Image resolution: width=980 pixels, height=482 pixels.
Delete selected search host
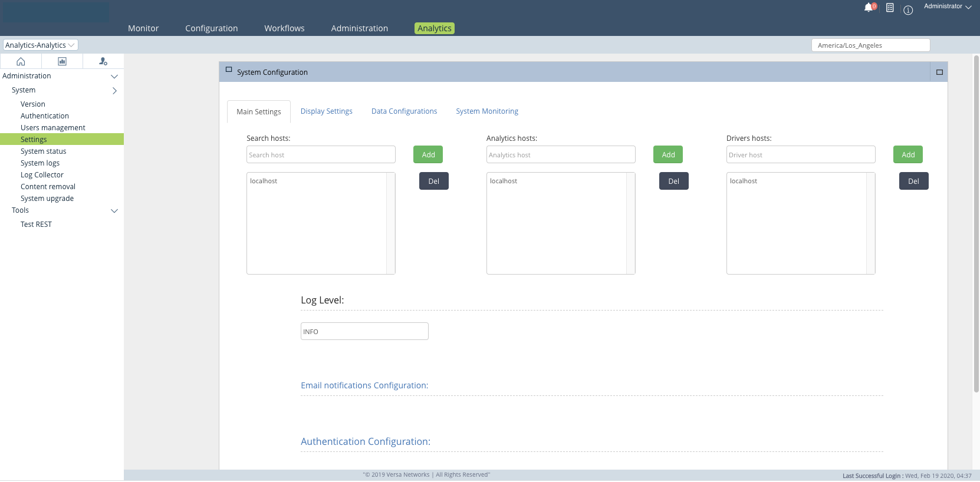(x=434, y=181)
